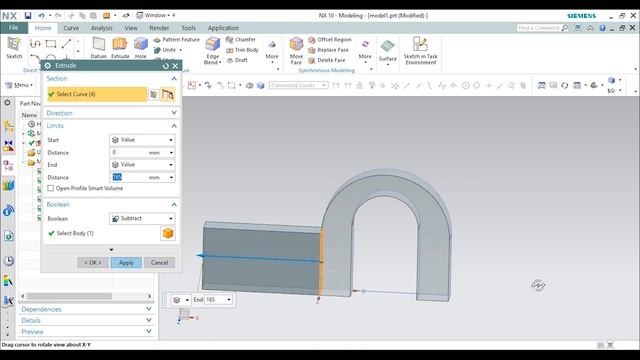This screenshot has height=360, width=640.
Task: Reset the Extrude dialog
Action: [x=165, y=66]
